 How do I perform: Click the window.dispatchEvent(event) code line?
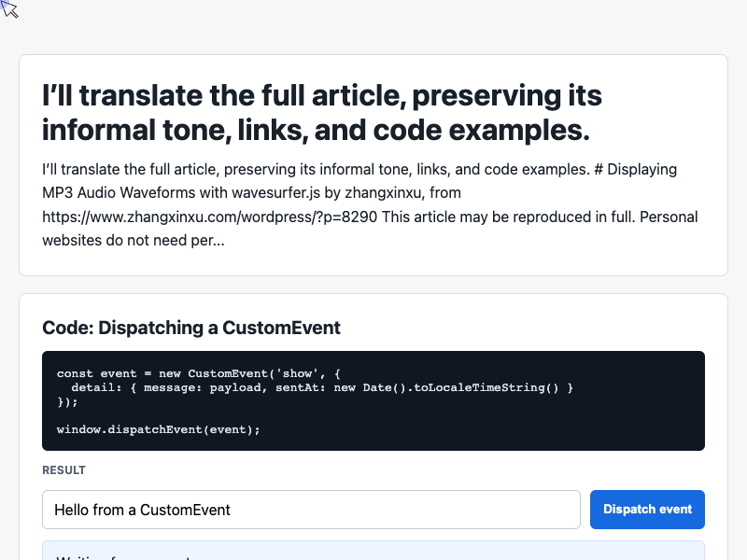159,429
